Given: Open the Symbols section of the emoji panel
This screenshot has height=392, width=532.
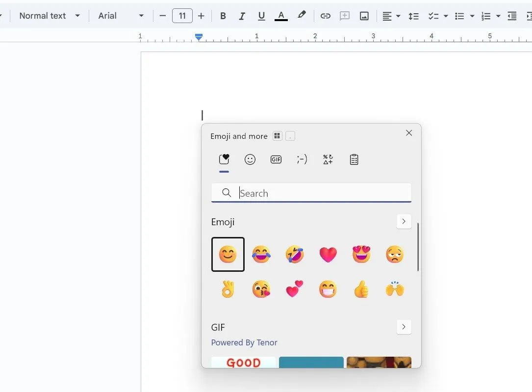Looking at the screenshot, I should coord(328,159).
